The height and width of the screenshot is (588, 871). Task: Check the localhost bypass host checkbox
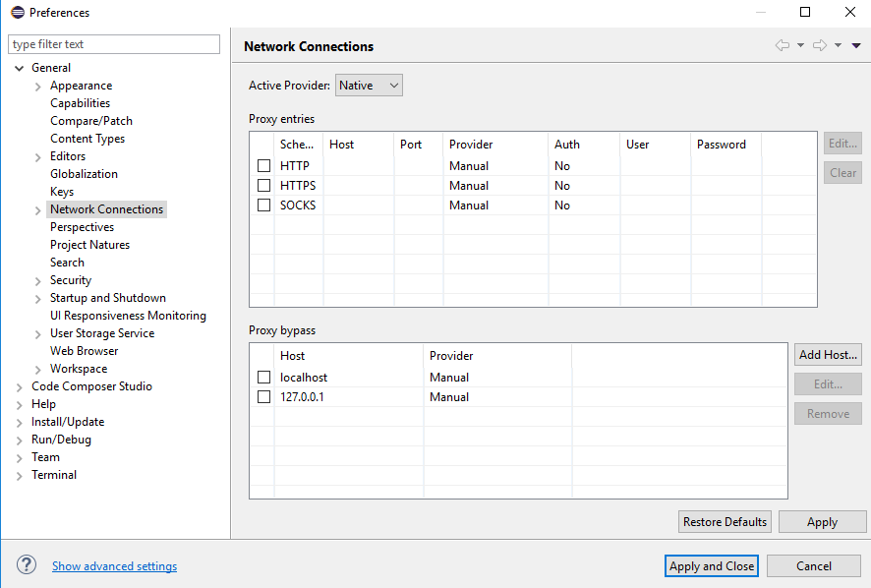tap(263, 378)
